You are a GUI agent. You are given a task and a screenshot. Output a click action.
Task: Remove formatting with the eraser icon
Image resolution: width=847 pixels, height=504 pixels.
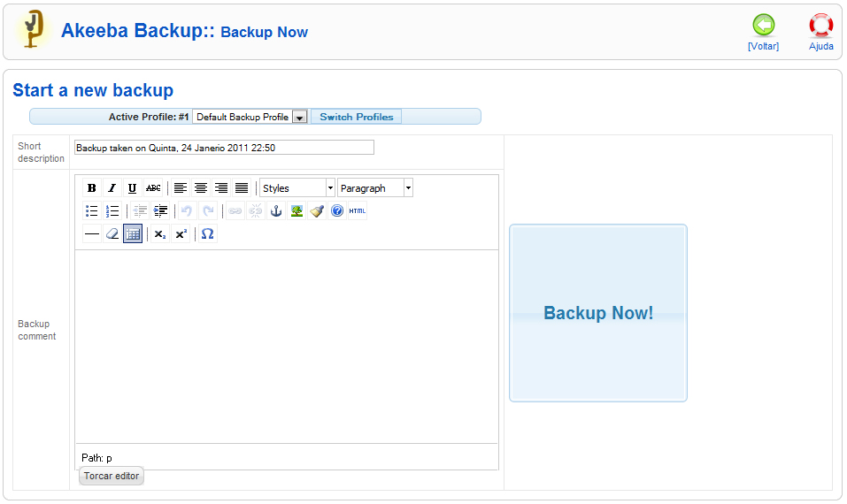click(112, 233)
